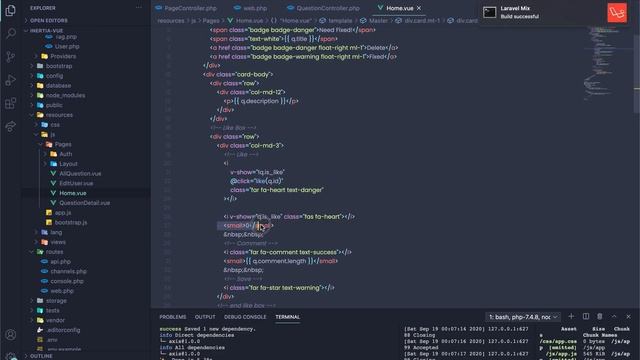The height and width of the screenshot is (360, 640).
Task: Open the Source Control view
Action: click(x=11, y=57)
